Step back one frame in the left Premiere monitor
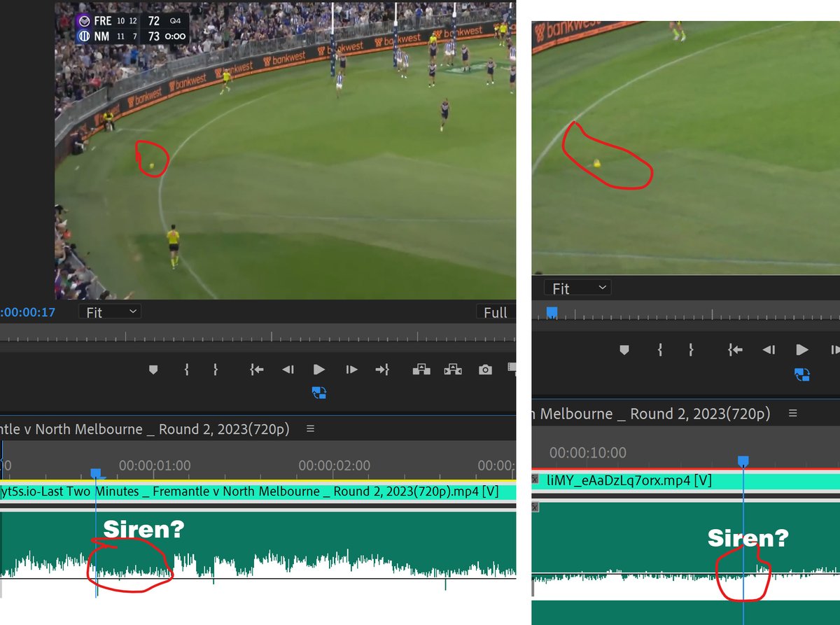This screenshot has height=625, width=840. [288, 370]
